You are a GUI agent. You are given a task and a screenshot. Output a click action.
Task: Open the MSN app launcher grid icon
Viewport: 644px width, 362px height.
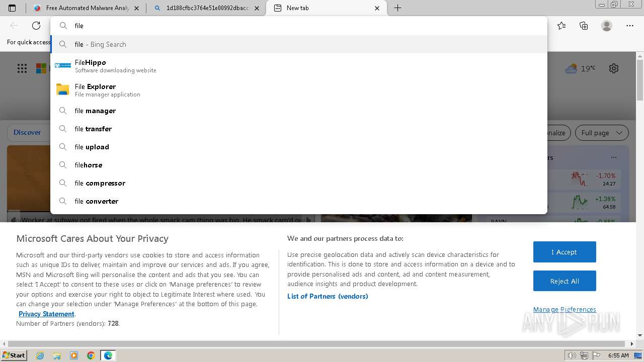click(x=22, y=68)
